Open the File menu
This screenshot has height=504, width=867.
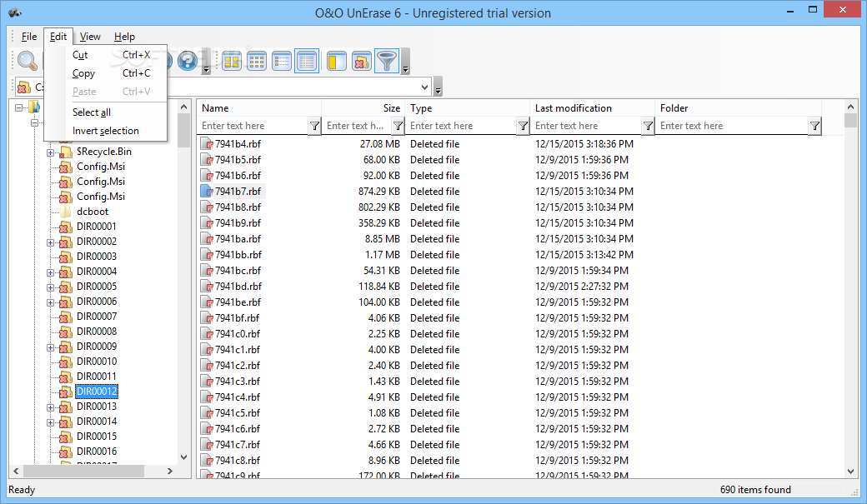click(x=28, y=37)
